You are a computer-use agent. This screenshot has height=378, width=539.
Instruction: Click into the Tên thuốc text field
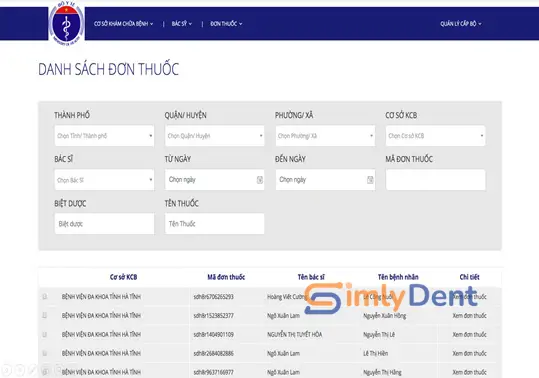[214, 224]
